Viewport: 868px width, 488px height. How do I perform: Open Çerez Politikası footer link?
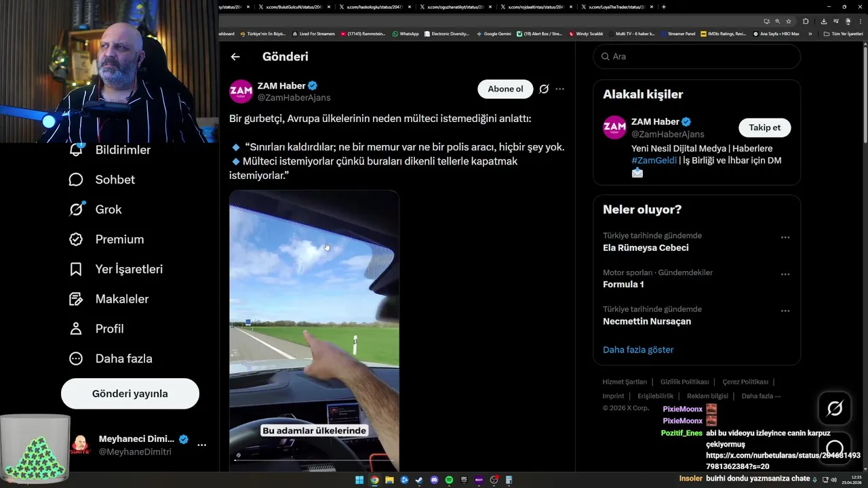point(745,382)
